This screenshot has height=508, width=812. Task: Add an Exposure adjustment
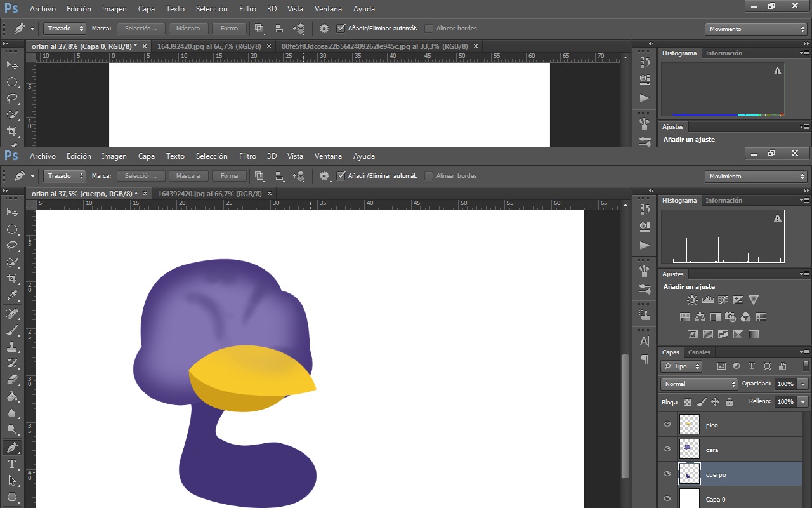[738, 300]
